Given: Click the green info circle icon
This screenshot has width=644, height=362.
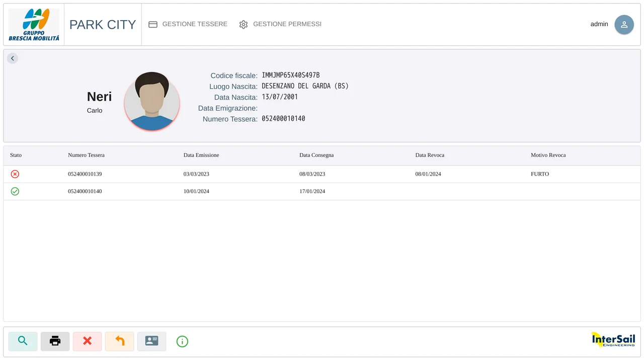Looking at the screenshot, I should 182,341.
